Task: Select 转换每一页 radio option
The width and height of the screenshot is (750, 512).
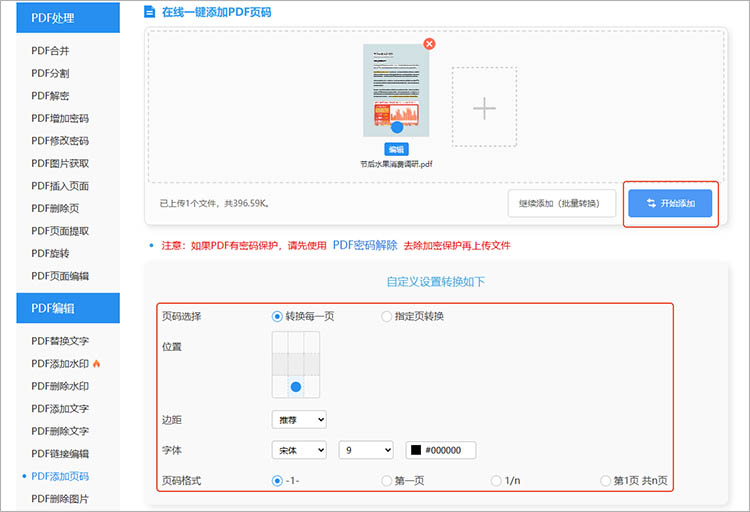Action: 276,316
